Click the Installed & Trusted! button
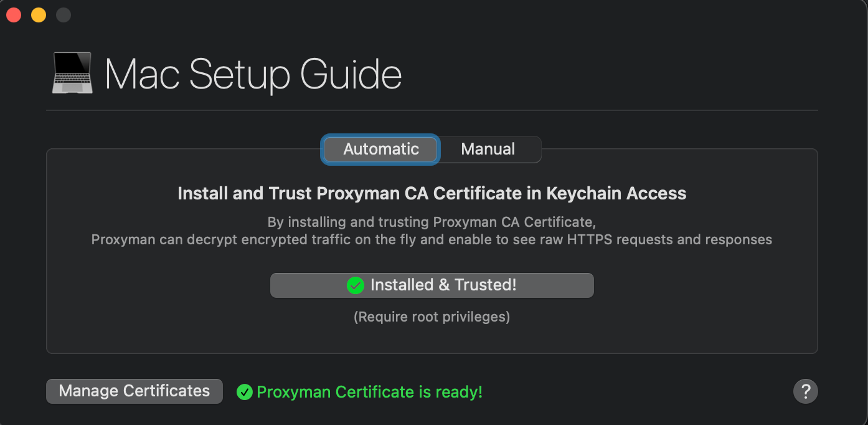Image resolution: width=868 pixels, height=425 pixels. point(432,285)
